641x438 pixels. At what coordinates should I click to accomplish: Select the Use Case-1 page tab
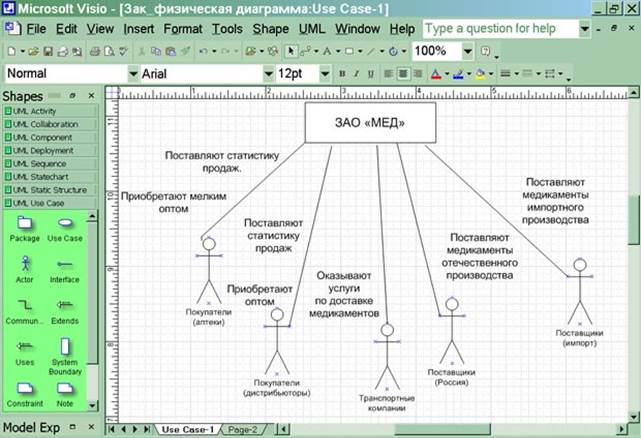[188, 430]
